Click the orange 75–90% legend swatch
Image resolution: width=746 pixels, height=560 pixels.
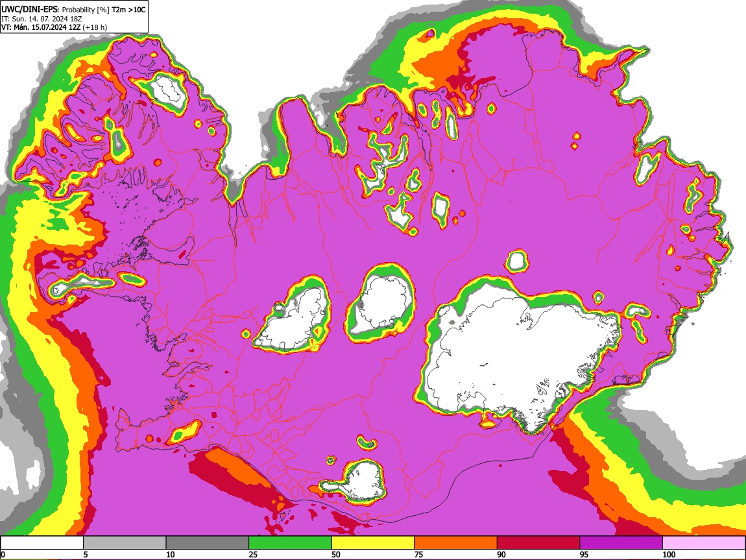456,542
